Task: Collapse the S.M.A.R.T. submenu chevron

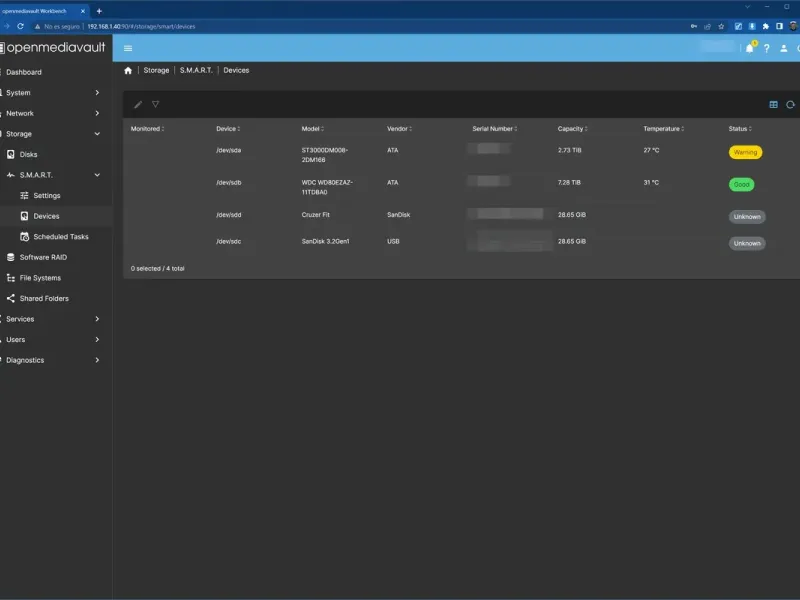Action: pyautogui.click(x=97, y=175)
